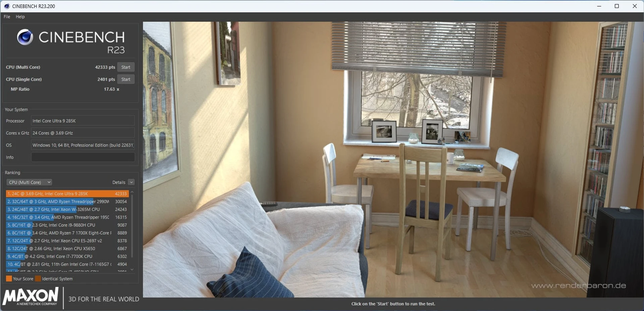The height and width of the screenshot is (311, 644).
Task: Click the left panel splitter handle
Action: pos(141,166)
